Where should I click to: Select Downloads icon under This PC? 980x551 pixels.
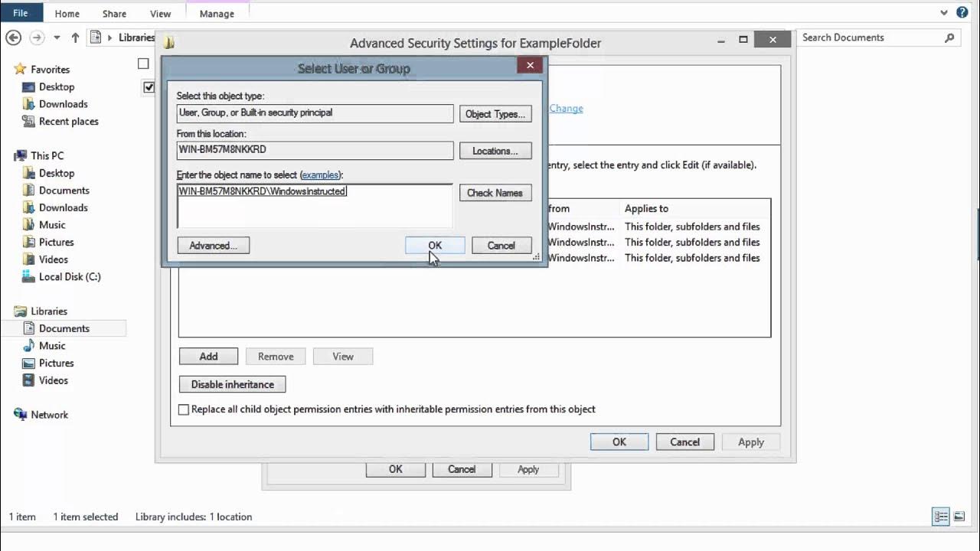[x=29, y=208]
